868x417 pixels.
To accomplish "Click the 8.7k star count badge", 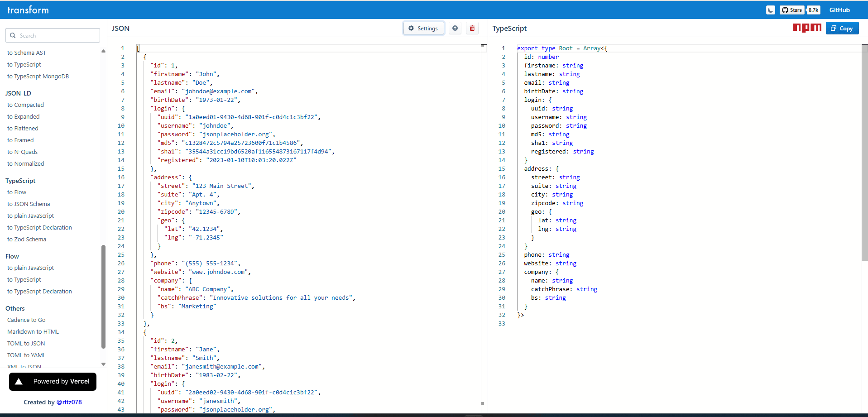I will pyautogui.click(x=813, y=10).
